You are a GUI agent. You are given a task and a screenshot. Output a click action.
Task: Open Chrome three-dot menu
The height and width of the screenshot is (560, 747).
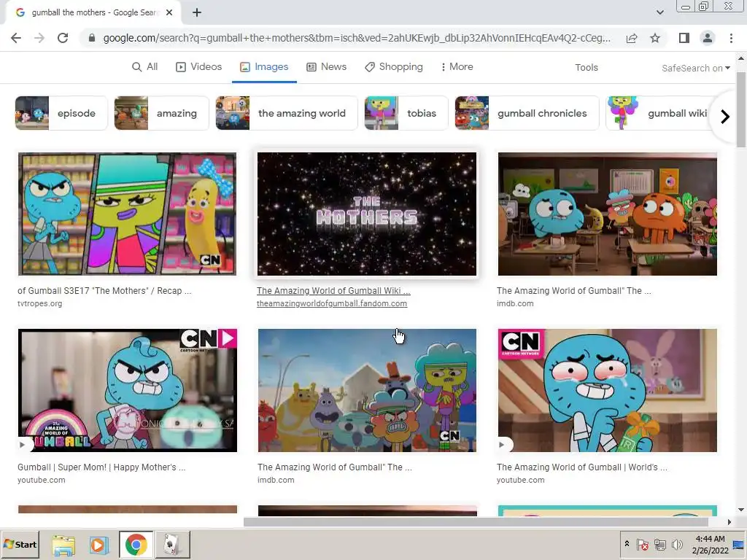point(731,38)
